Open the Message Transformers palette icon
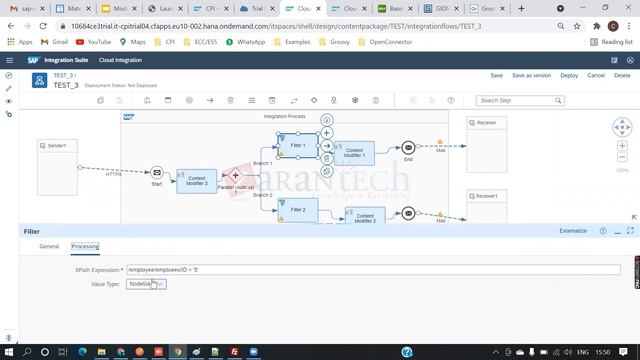 coord(251,100)
